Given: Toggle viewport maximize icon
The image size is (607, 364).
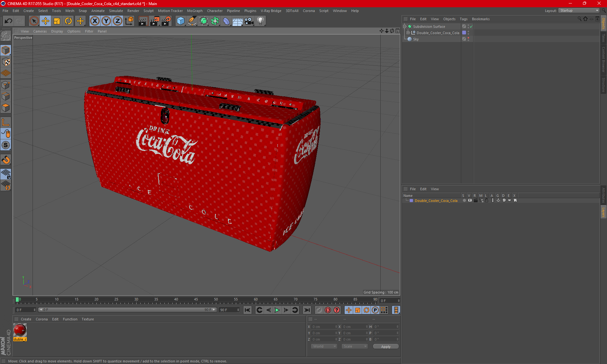Looking at the screenshot, I should pyautogui.click(x=397, y=31).
